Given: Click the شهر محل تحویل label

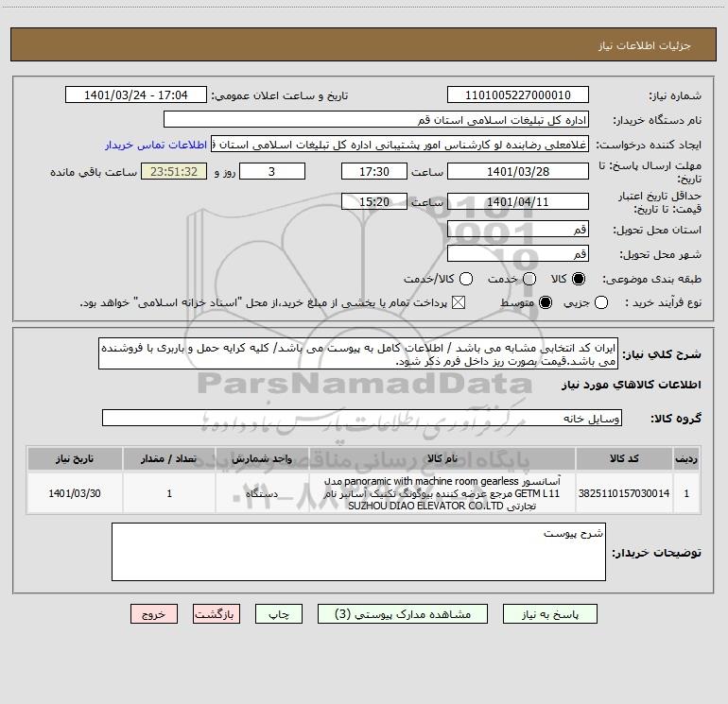Looking at the screenshot, I should click(x=660, y=254).
